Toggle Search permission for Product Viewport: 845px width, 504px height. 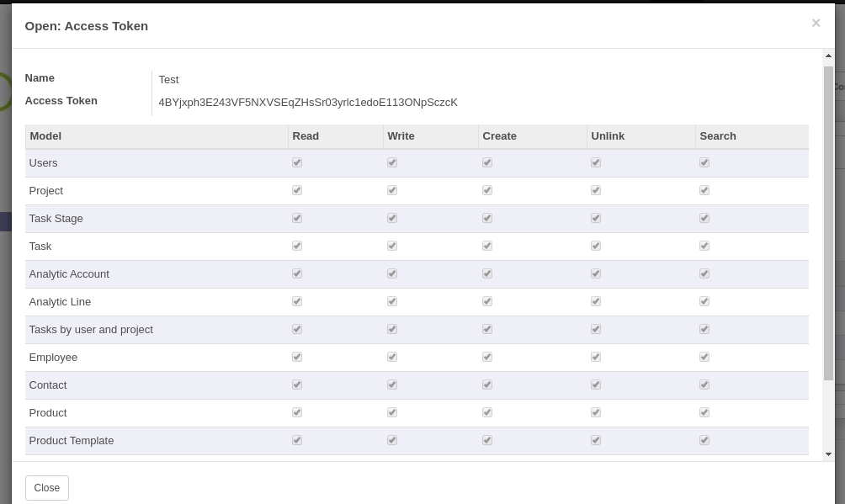point(704,411)
